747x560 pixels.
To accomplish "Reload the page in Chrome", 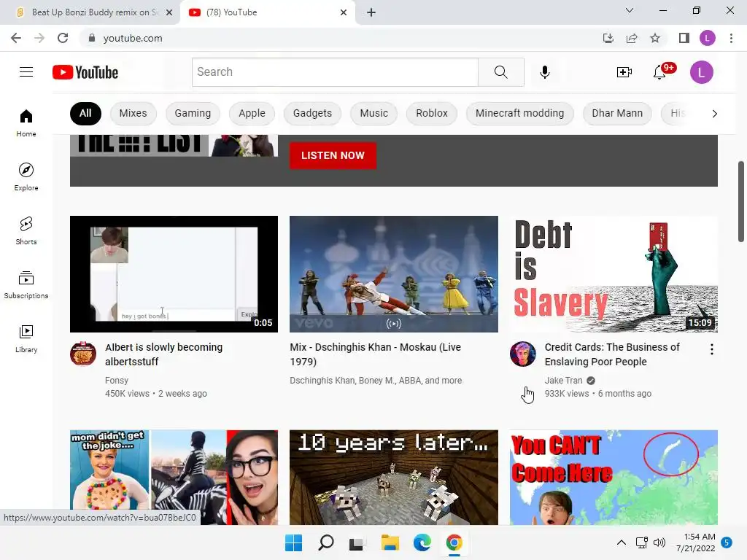I will [x=63, y=38].
